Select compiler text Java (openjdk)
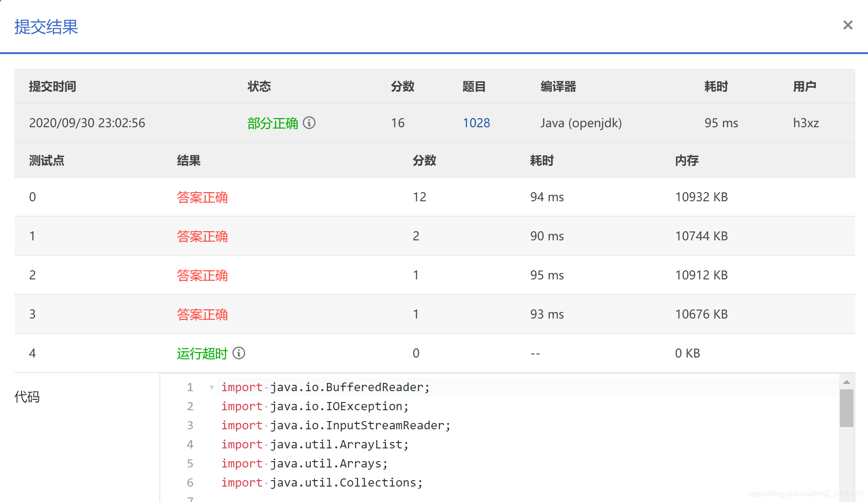 coord(581,123)
